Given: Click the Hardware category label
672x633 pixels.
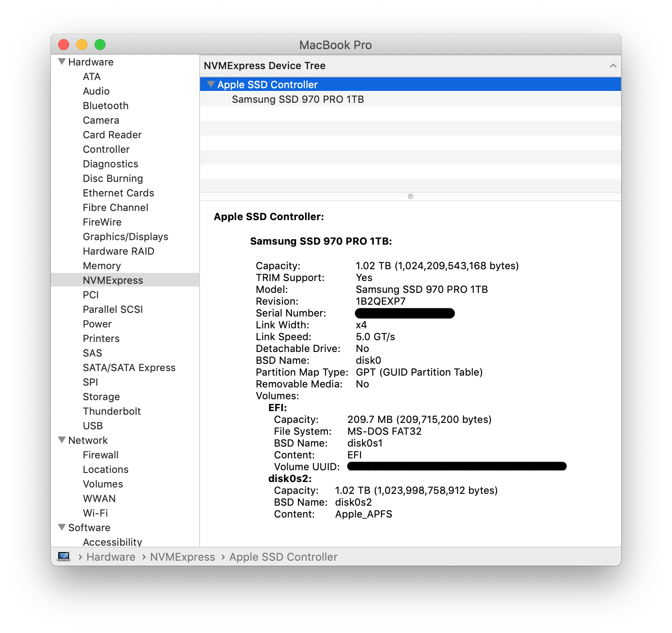Looking at the screenshot, I should (91, 62).
